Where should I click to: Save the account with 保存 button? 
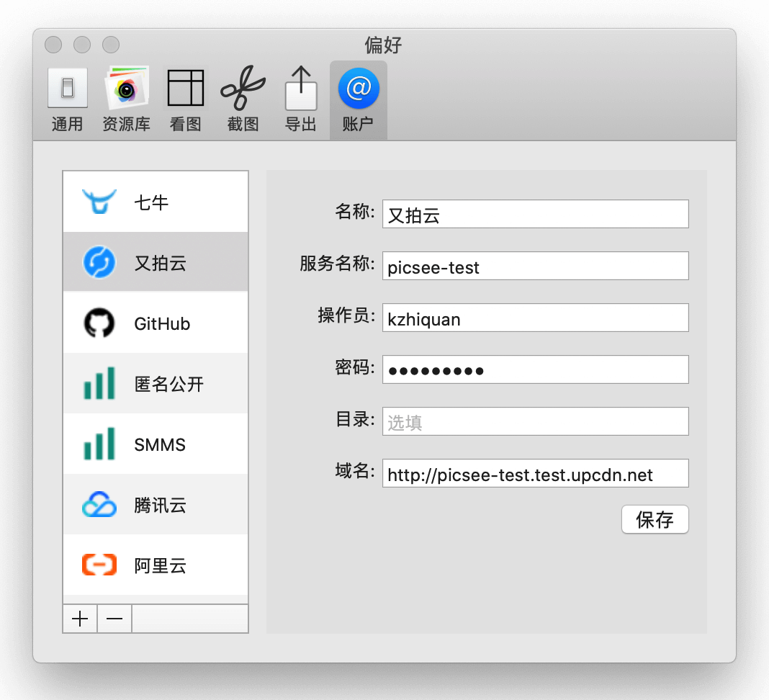coord(655,519)
